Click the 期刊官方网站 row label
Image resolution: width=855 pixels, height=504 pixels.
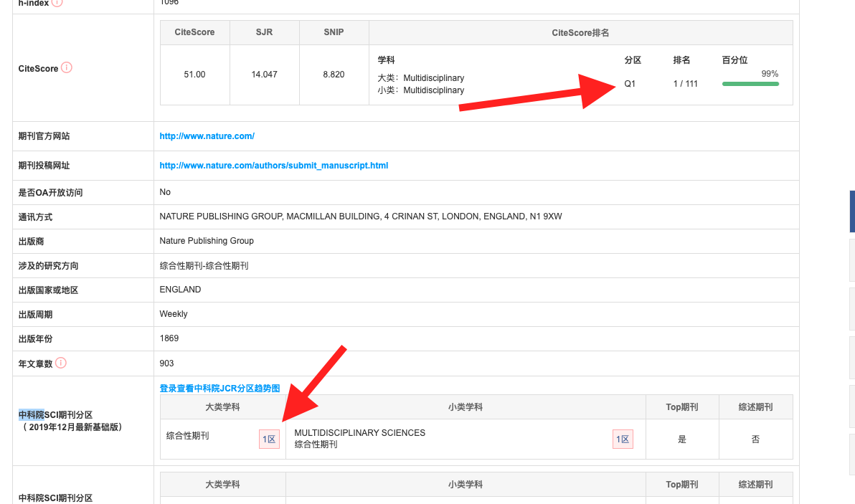tap(44, 136)
